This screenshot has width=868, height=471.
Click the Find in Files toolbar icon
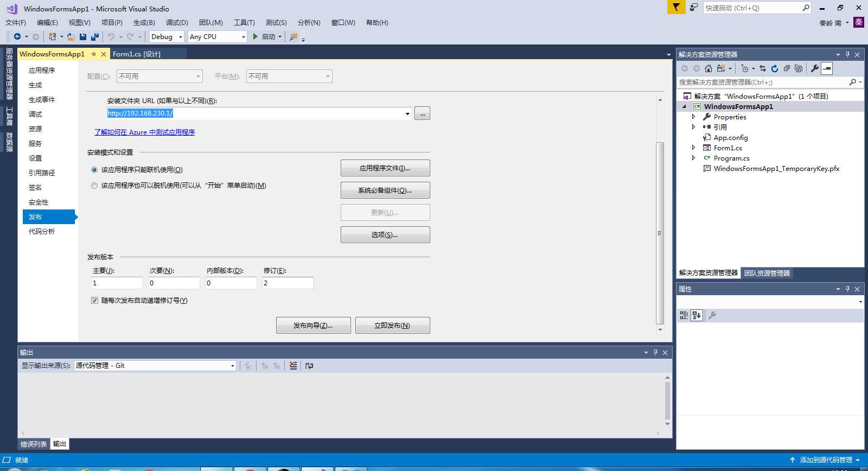(293, 36)
